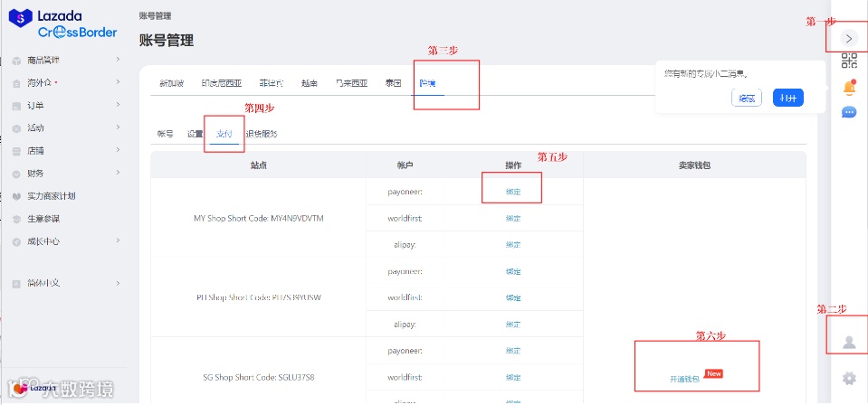Bind payoneer for the MY shop
This screenshot has height=405, width=868.
(x=513, y=192)
